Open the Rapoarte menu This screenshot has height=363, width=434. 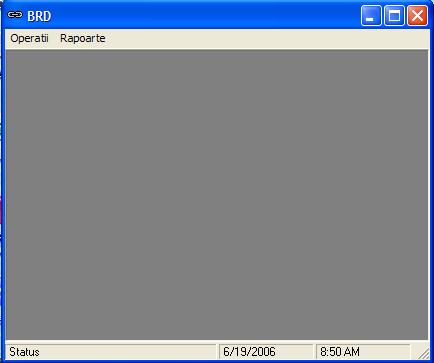[x=83, y=38]
